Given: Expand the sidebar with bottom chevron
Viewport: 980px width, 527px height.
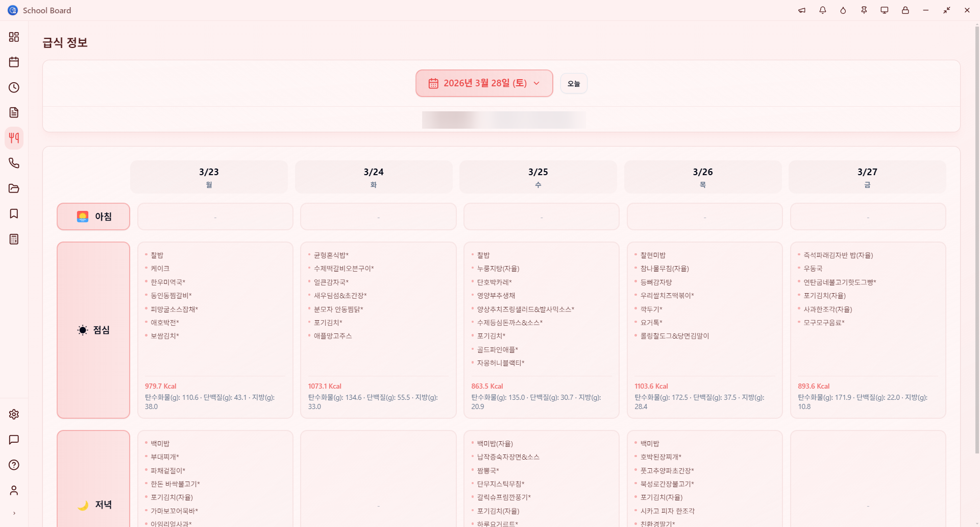Looking at the screenshot, I should 14,513.
